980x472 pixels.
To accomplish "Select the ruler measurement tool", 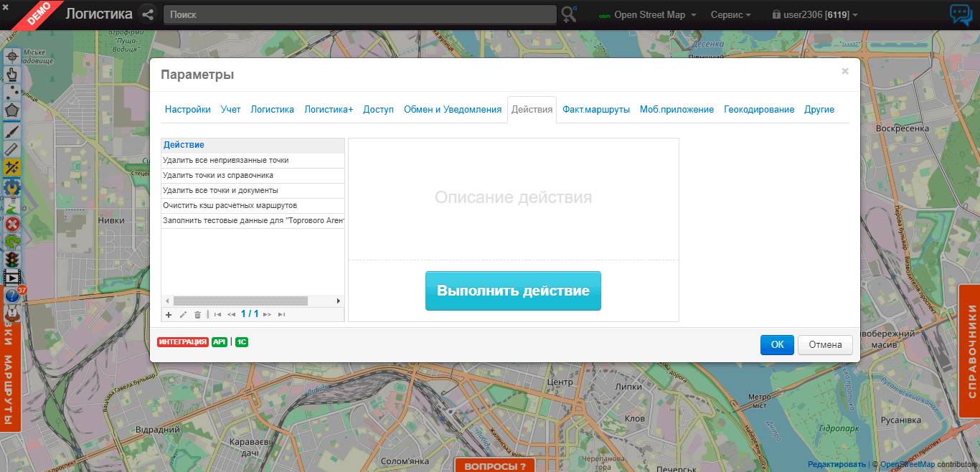I will (12, 148).
